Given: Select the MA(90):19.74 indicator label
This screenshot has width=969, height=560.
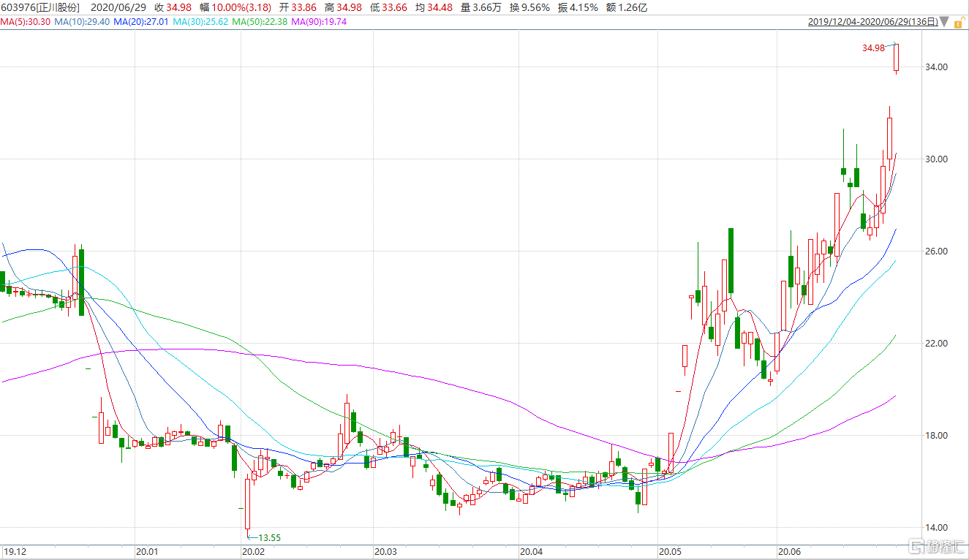Looking at the screenshot, I should (319, 22).
